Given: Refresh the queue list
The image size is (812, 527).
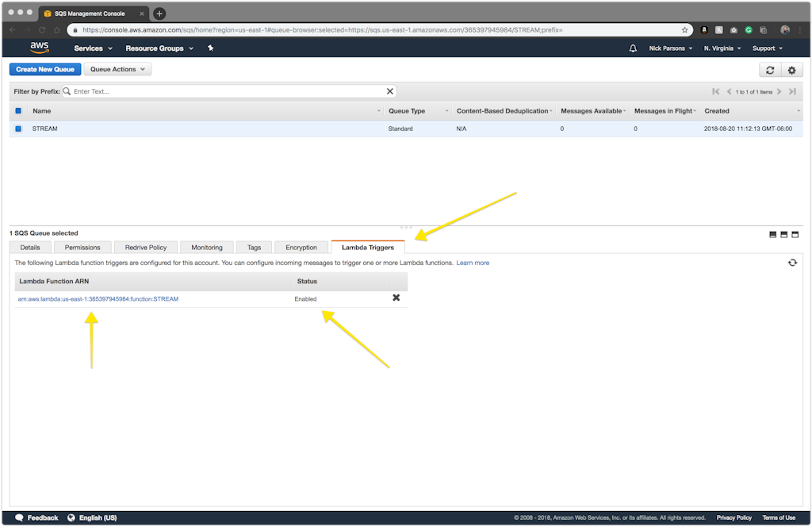Looking at the screenshot, I should pos(770,70).
